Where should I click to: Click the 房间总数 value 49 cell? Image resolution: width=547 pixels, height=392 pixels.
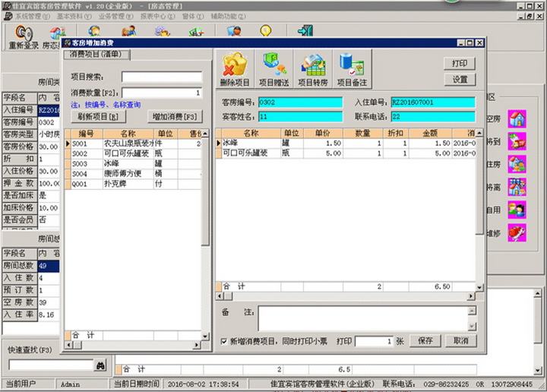[x=49, y=266]
